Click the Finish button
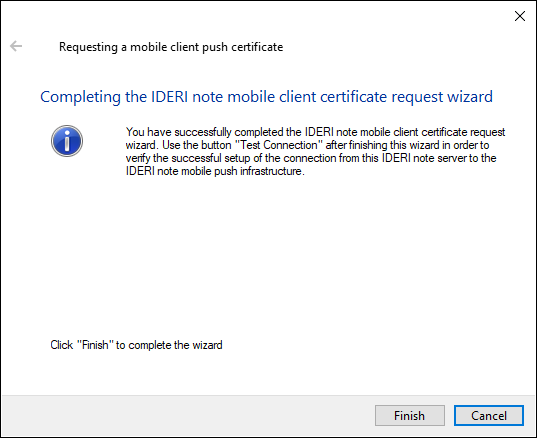Screen dimensions: 537x438 [410, 415]
